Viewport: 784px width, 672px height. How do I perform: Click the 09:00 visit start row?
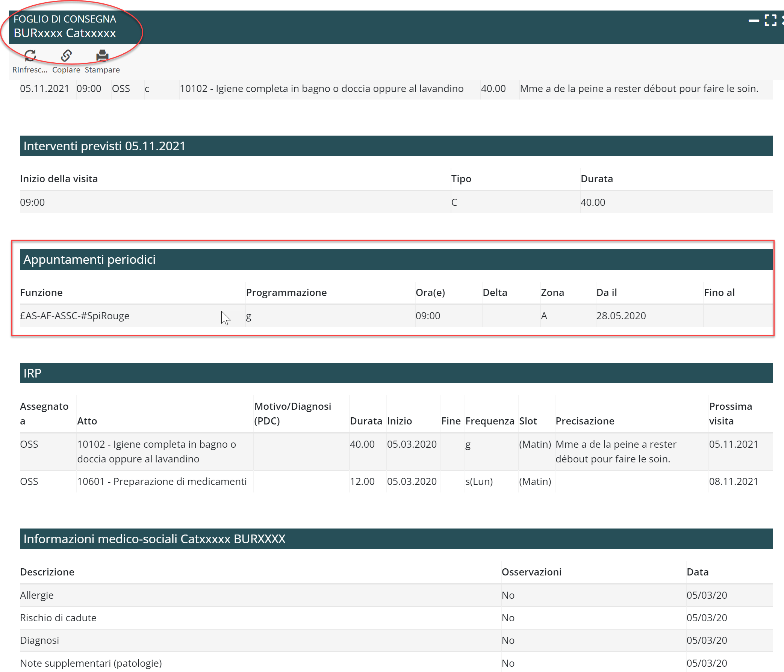33,202
